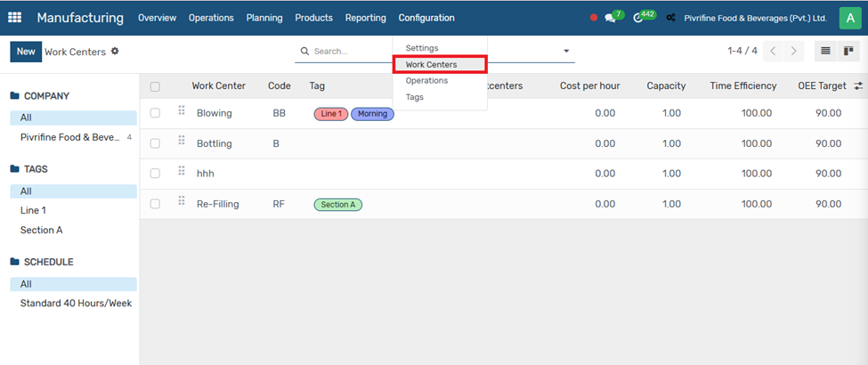Click the gear icon beside Work Centers title
The height and width of the screenshot is (365, 868).
point(115,52)
